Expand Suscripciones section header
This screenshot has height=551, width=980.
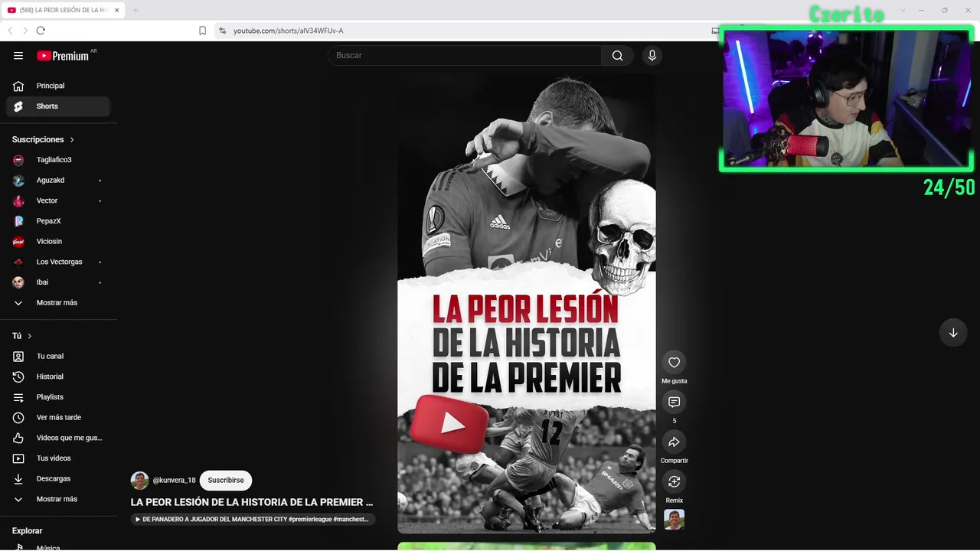pyautogui.click(x=43, y=139)
